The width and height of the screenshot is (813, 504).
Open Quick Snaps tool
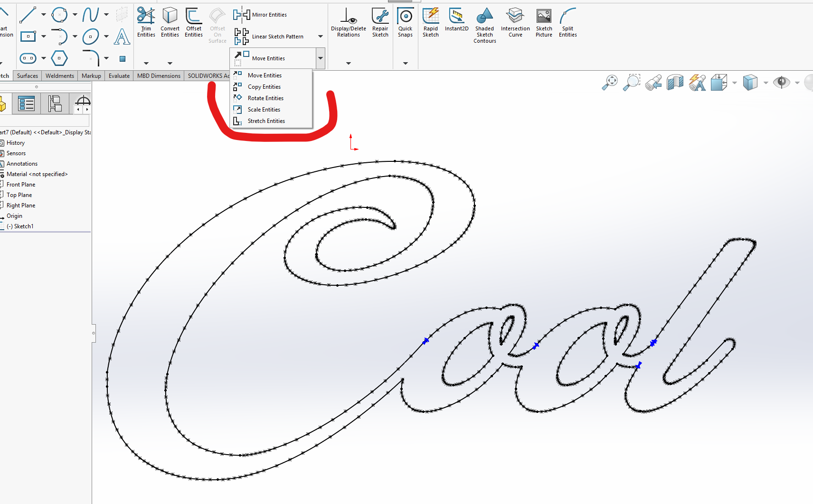coord(405,22)
